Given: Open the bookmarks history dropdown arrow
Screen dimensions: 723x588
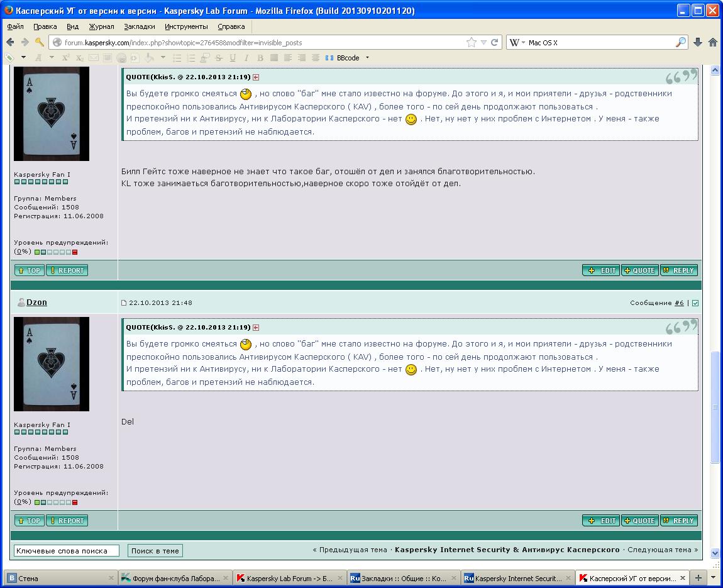Looking at the screenshot, I should click(x=483, y=42).
